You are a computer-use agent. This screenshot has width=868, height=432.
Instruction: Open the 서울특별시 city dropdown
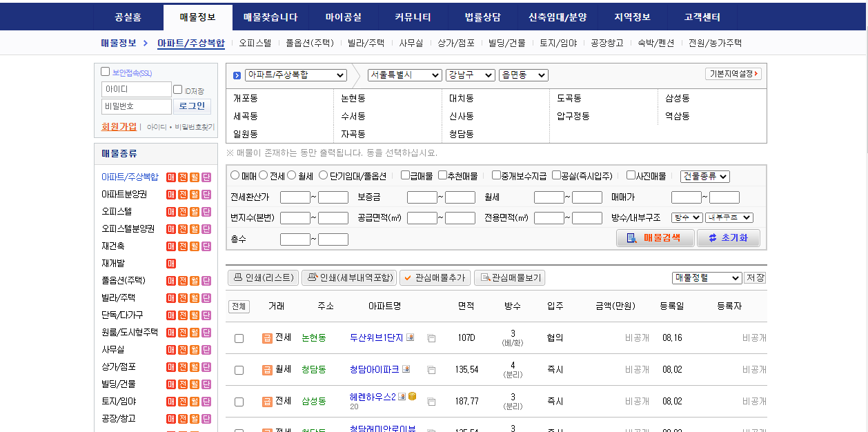click(404, 75)
